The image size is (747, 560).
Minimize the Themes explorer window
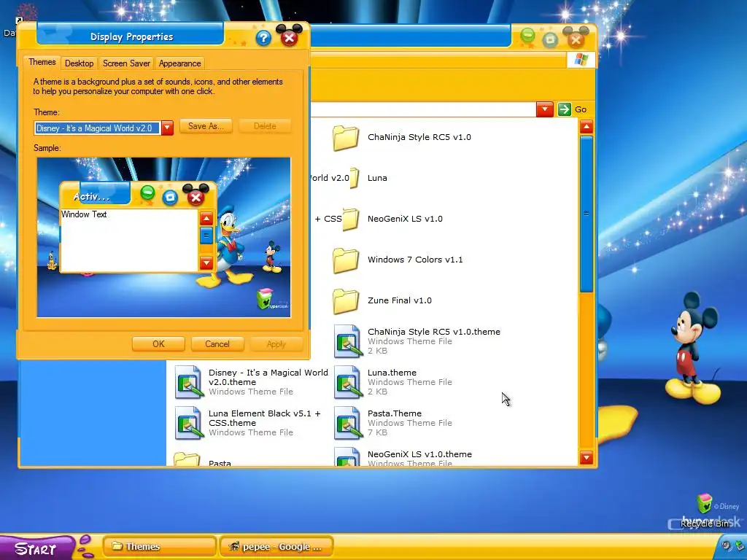(527, 36)
